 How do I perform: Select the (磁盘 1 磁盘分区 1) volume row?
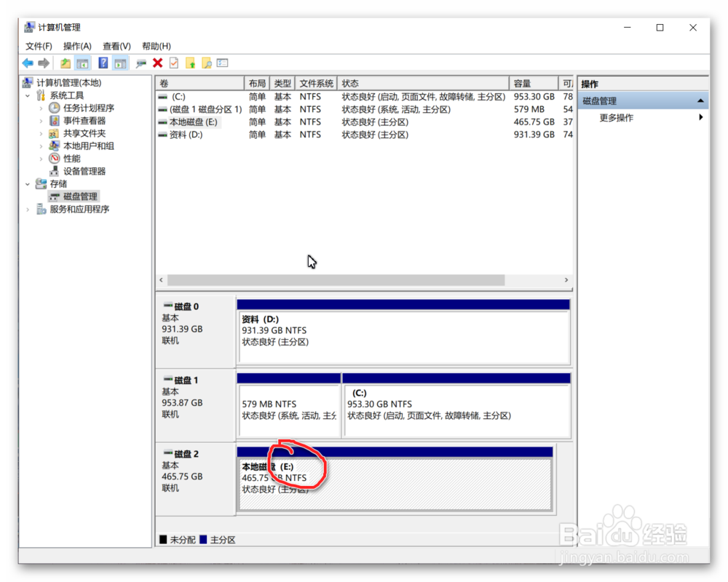click(365, 109)
